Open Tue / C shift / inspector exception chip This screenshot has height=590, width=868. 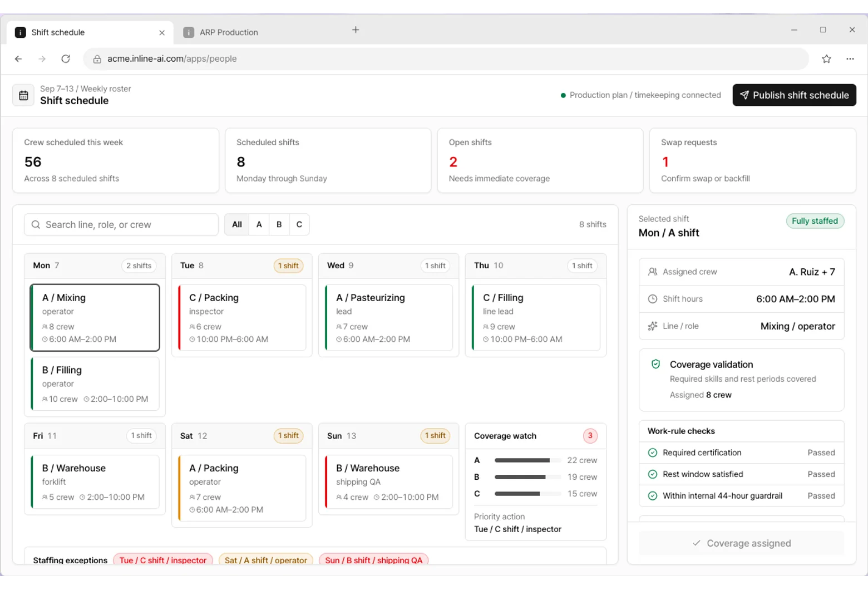pos(162,559)
